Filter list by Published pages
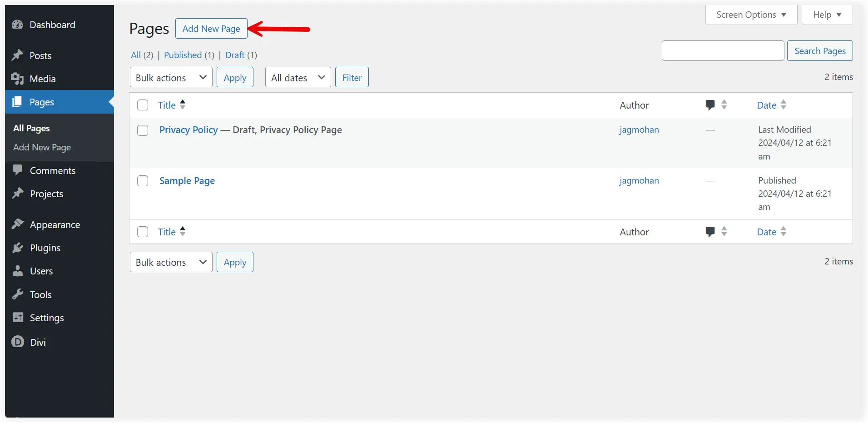Screen dimensions: 868x423 pyautogui.click(x=183, y=55)
